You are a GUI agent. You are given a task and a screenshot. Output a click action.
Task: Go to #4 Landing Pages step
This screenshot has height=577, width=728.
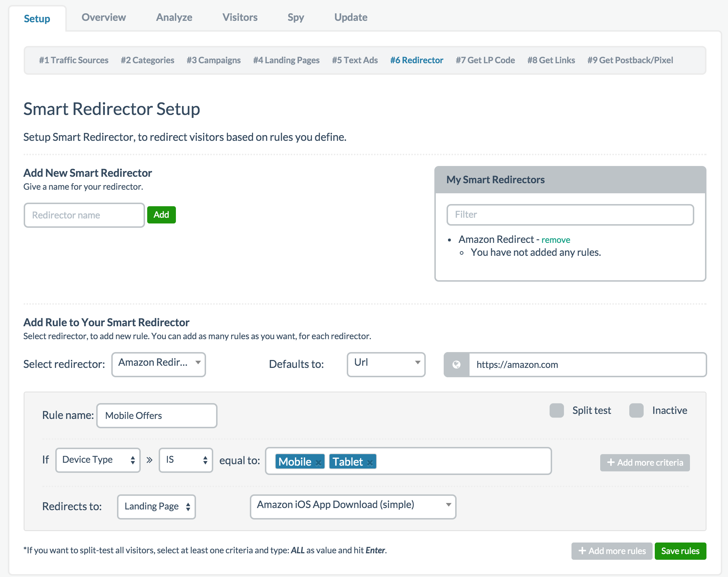coord(286,60)
